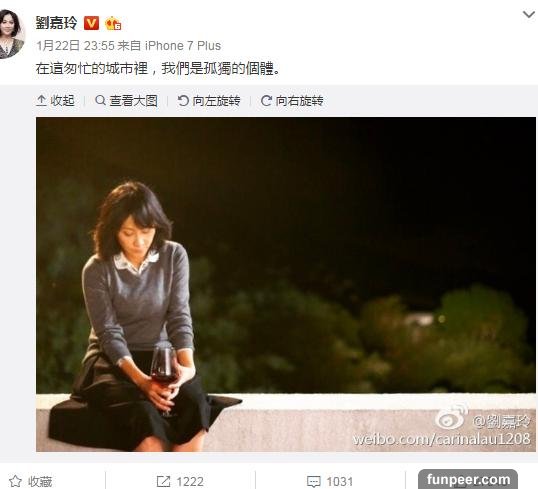This screenshot has height=489, width=538.
Task: Open comments via the bubble icon beside 1031
Action: pyautogui.click(x=313, y=481)
